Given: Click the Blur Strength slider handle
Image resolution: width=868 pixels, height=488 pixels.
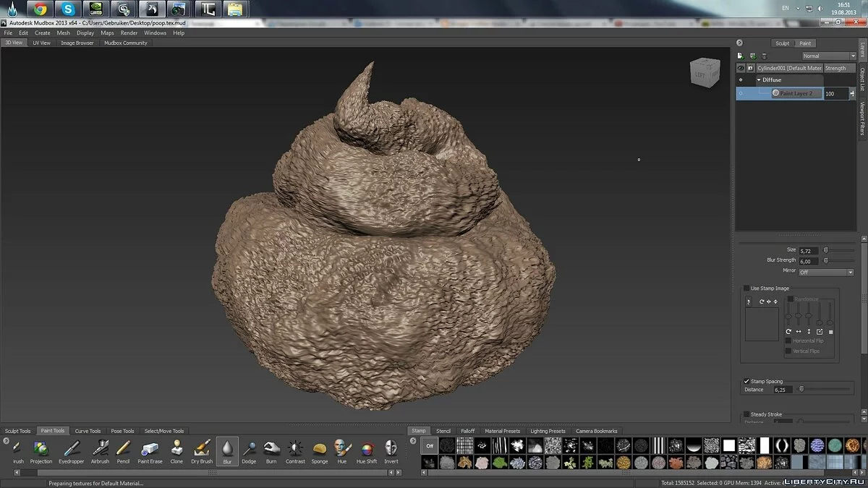Looking at the screenshot, I should [x=826, y=260].
